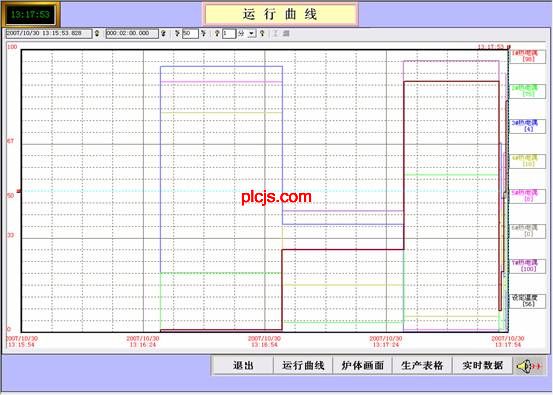Click the icon right of time span field
The width and height of the screenshot is (553, 395).
point(163,34)
